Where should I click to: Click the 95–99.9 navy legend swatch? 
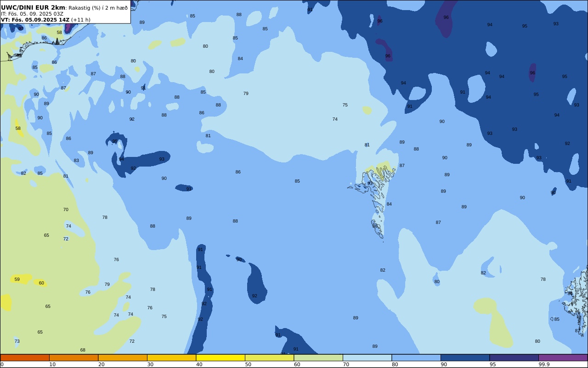[514, 357]
